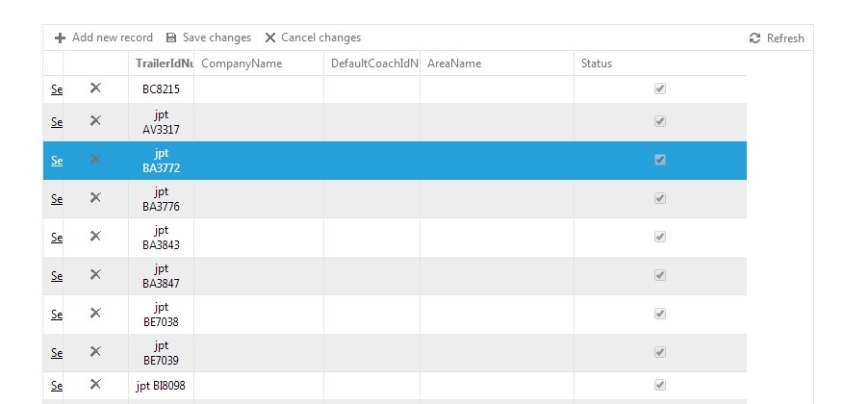Click the Select link for BC8215 row
This screenshot has height=404, width=868.
[56, 89]
